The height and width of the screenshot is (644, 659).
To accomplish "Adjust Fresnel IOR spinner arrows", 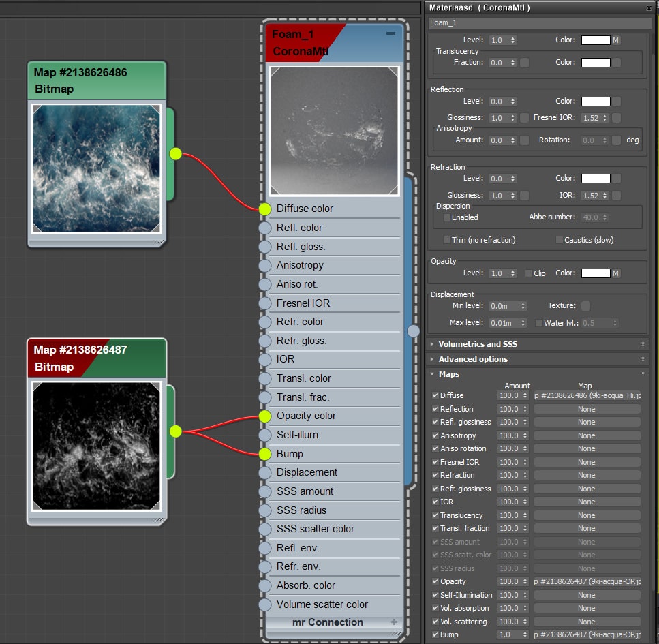I will click(x=604, y=118).
